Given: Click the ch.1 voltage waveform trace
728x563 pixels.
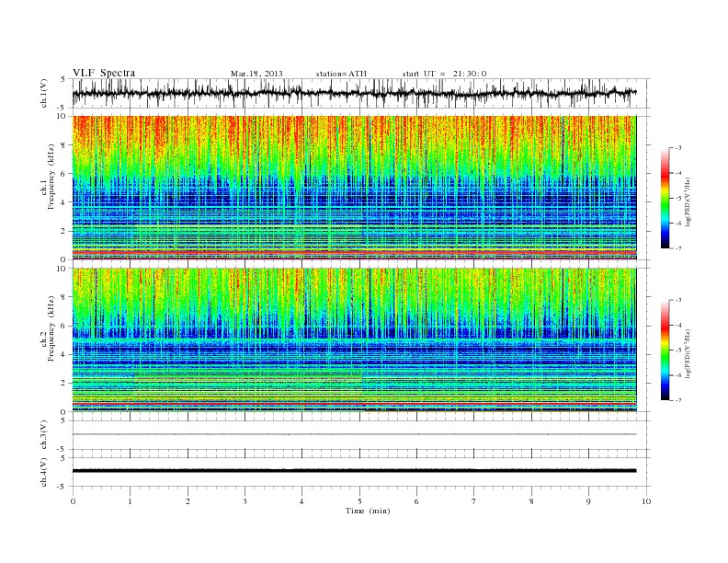Looking at the screenshot, I should pos(354,93).
